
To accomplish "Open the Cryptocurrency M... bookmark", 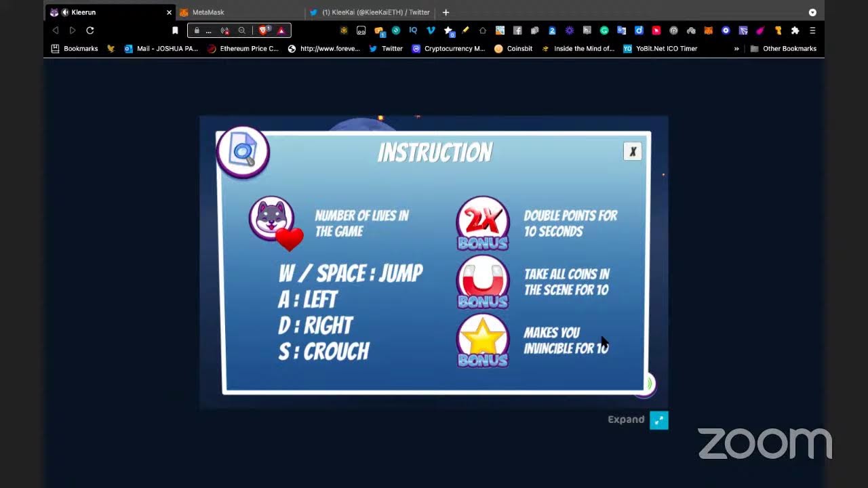I will point(448,49).
